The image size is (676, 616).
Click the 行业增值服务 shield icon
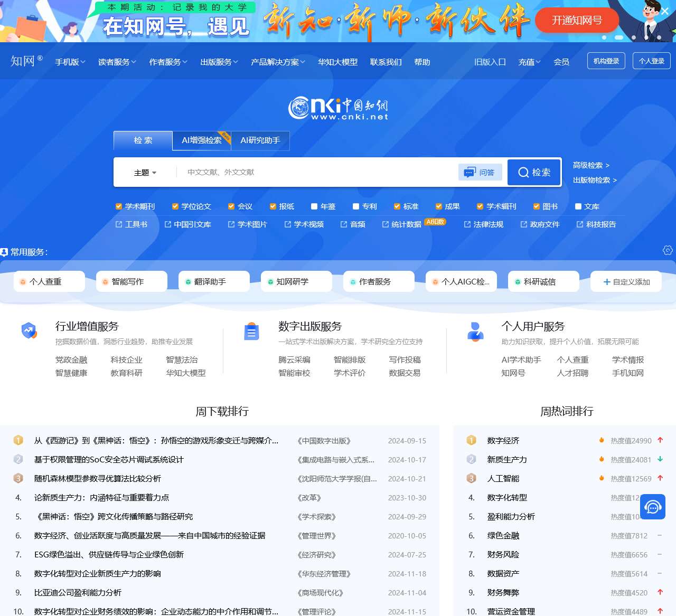pos(29,331)
